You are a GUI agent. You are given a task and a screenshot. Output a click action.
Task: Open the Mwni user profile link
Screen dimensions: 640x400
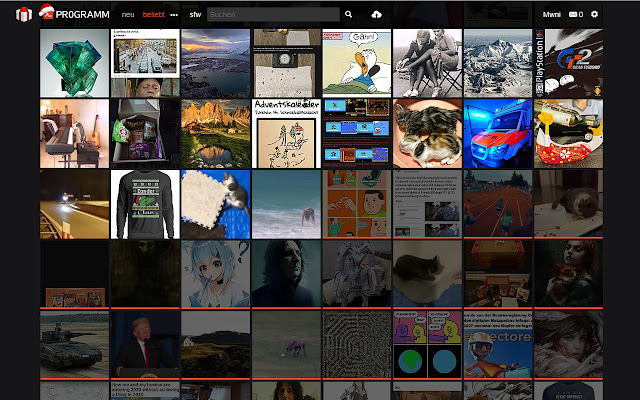[551, 14]
